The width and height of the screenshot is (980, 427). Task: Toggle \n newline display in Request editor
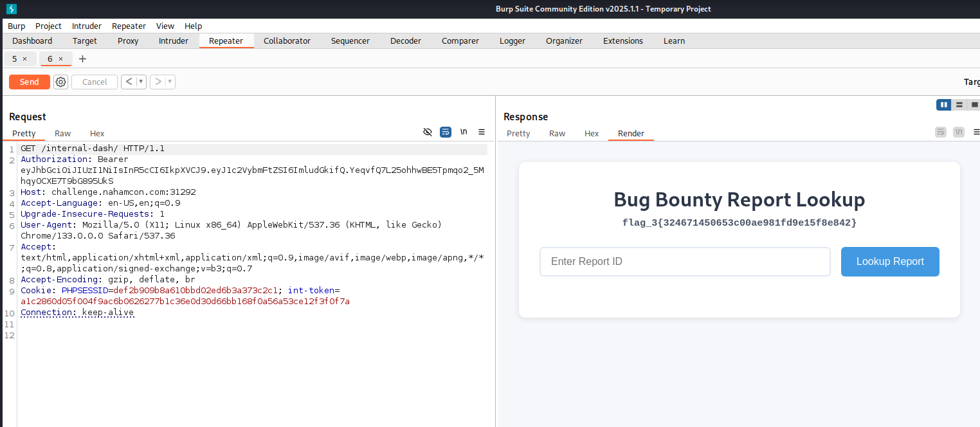coord(464,132)
